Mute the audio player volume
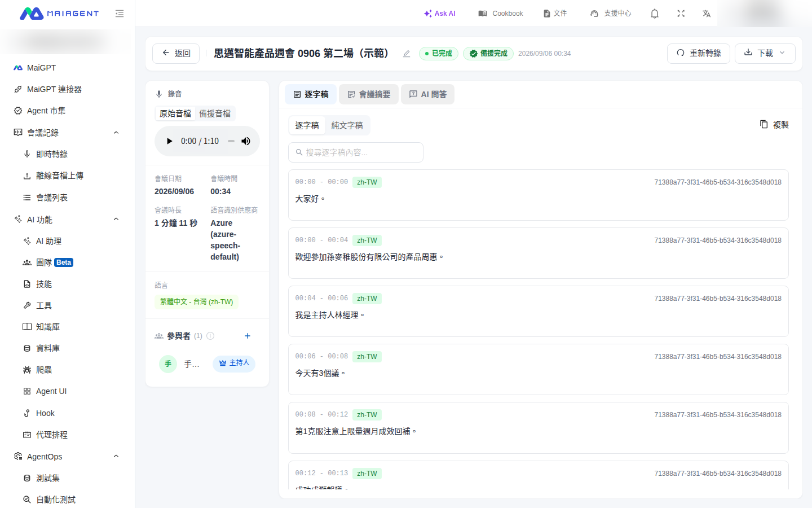 246,141
